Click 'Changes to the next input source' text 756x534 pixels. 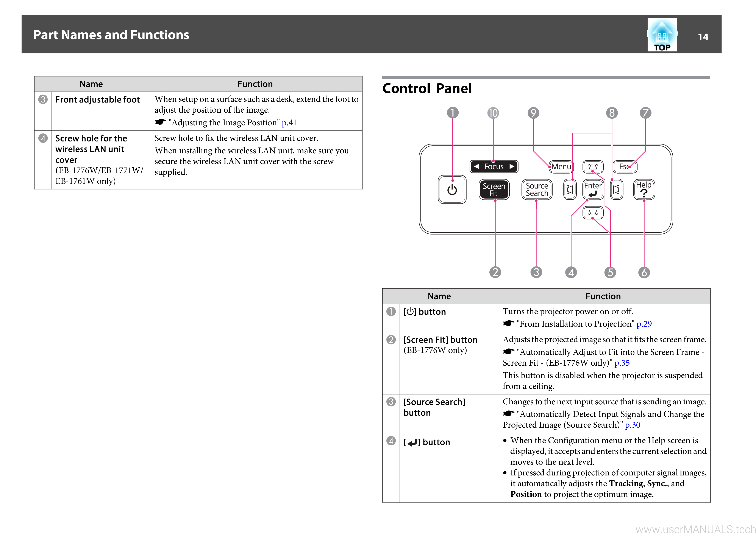[x=604, y=402]
